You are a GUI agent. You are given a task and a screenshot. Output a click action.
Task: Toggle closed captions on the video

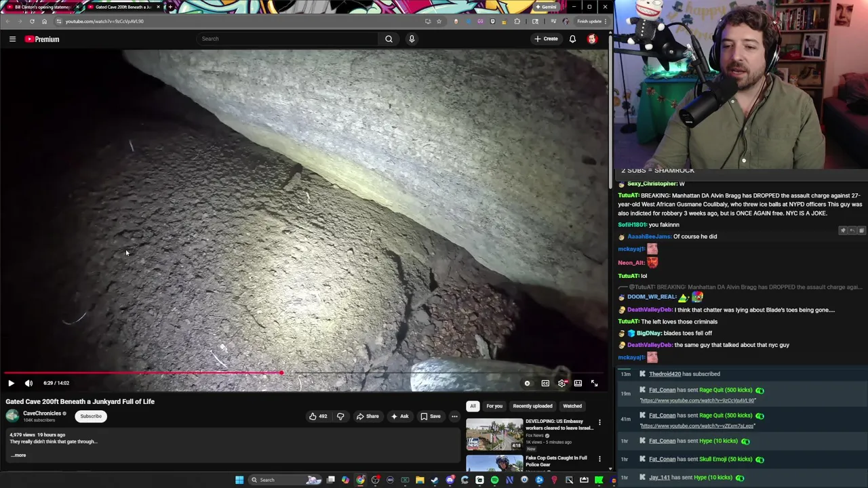pyautogui.click(x=545, y=383)
